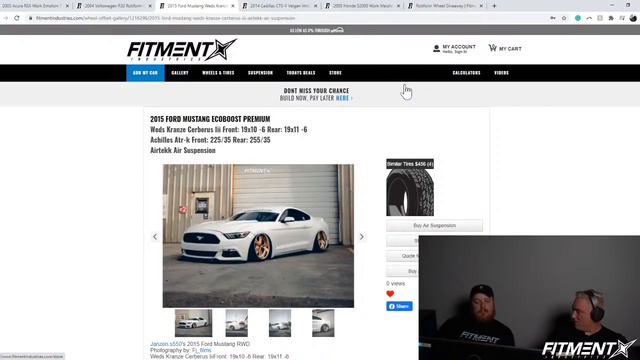
Task: Select the fourth gallery thumbnail
Action: pyautogui.click(x=323, y=323)
